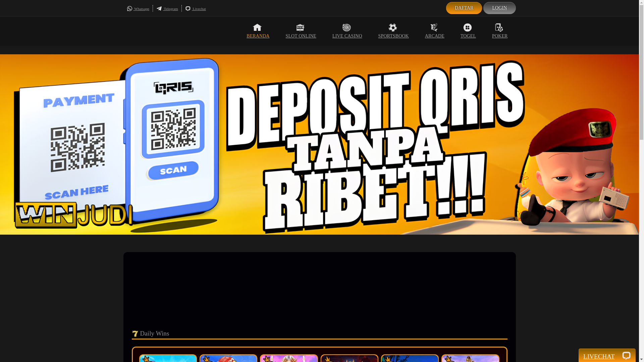Click the Telegram paper-plane icon
This screenshot has height=362, width=644.
159,9
